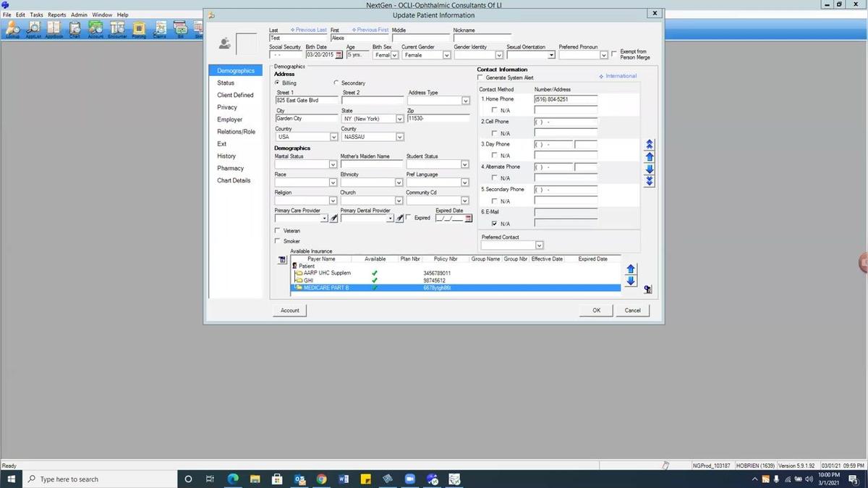Click the ApptBook toolbar icon
This screenshot has height=488, width=868.
54,28
